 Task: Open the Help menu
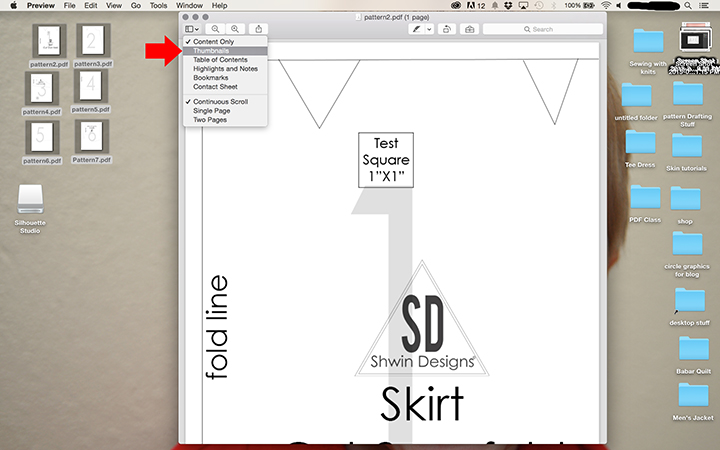(x=219, y=6)
